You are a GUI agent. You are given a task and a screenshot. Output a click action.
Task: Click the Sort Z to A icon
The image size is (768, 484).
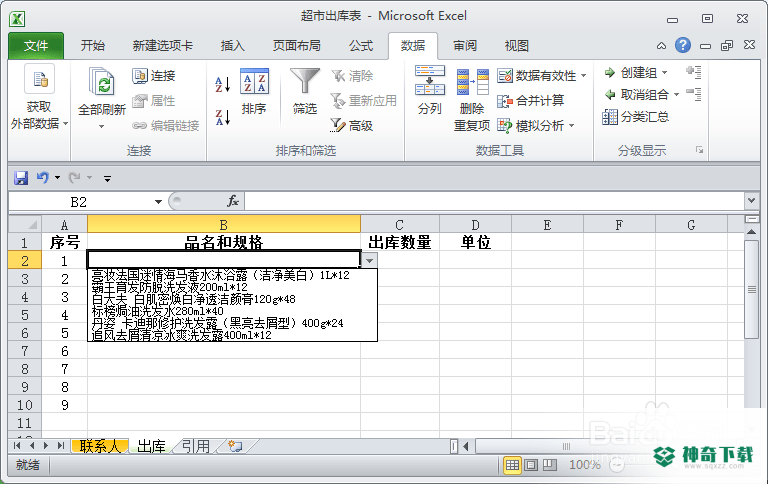pyautogui.click(x=223, y=117)
